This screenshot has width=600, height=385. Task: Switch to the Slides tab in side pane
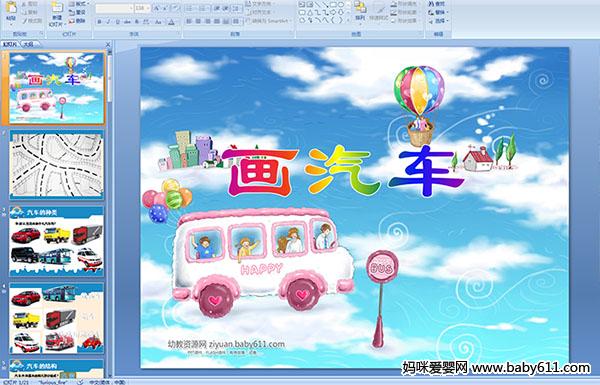tap(10, 44)
